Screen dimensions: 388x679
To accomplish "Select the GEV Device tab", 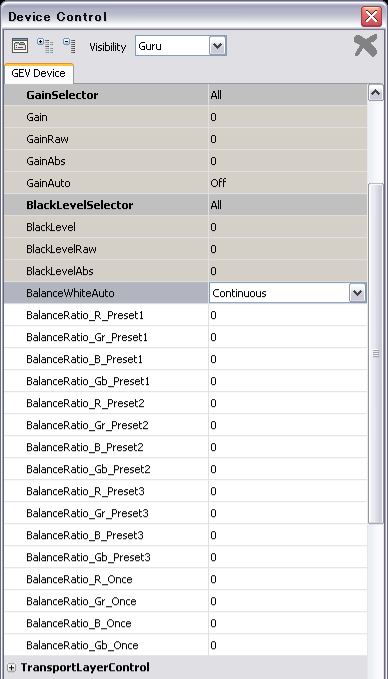I will pyautogui.click(x=39, y=73).
